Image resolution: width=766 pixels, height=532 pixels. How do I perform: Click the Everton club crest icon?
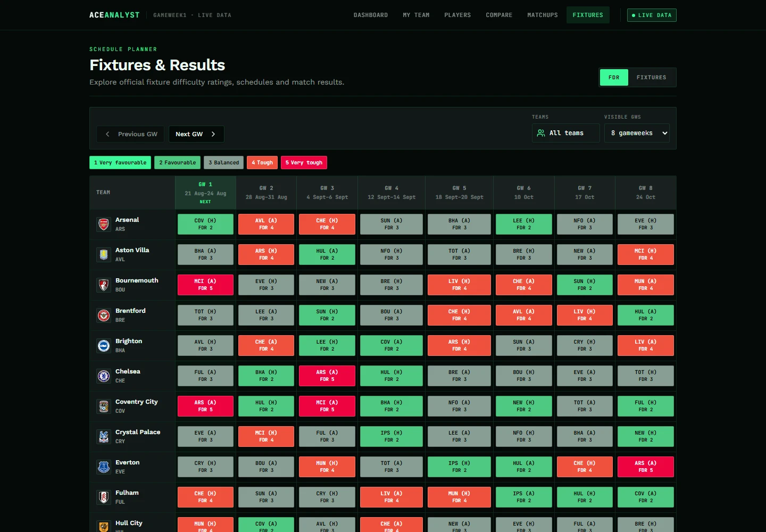[104, 467]
